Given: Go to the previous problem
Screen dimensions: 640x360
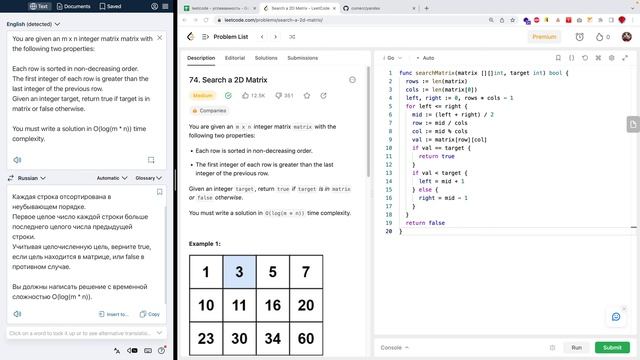Looking at the screenshot, I should click(262, 37).
